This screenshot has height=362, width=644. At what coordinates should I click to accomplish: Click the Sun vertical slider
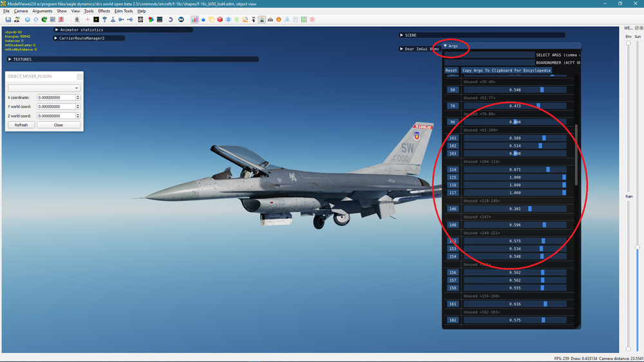coord(638,195)
